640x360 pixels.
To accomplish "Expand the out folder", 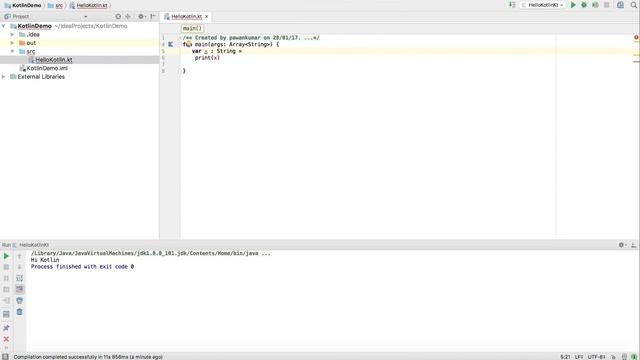I will click(x=12, y=43).
